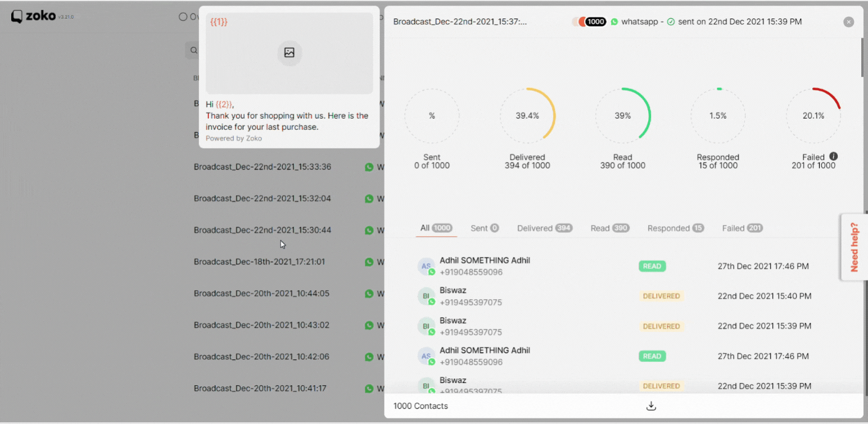The image size is (868, 424).
Task: Click the broadcast title in panel header
Action: pos(460,22)
